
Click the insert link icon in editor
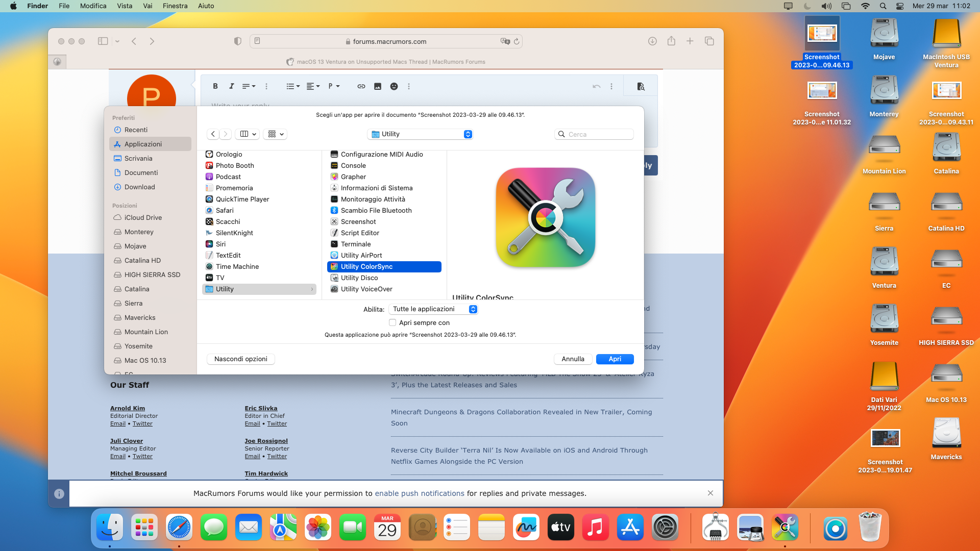(361, 86)
